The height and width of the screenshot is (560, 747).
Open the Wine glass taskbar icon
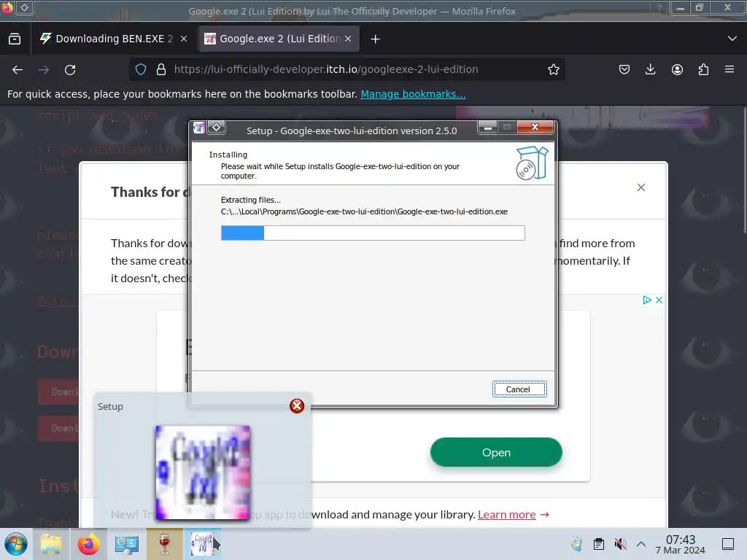click(x=165, y=544)
